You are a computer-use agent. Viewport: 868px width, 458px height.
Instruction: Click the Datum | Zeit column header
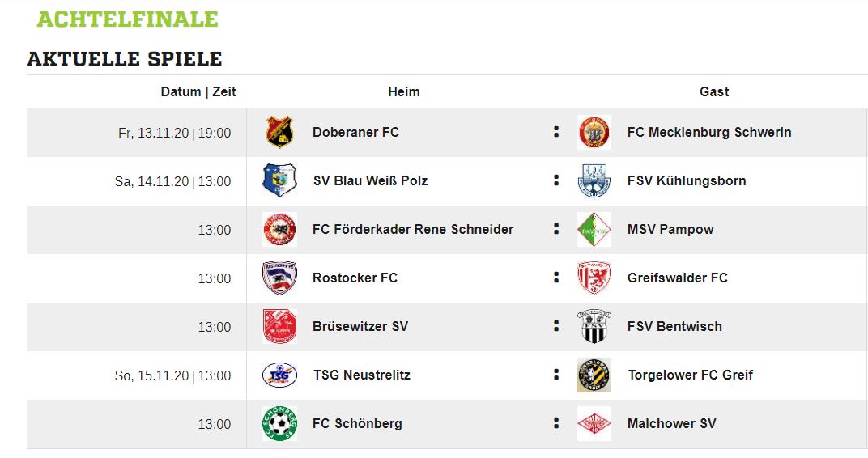tap(198, 91)
